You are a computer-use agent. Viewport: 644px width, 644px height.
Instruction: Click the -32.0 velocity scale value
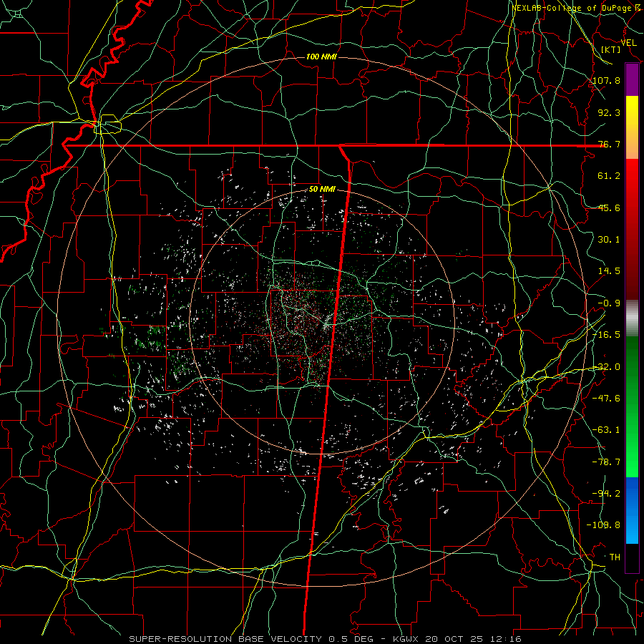(607, 367)
